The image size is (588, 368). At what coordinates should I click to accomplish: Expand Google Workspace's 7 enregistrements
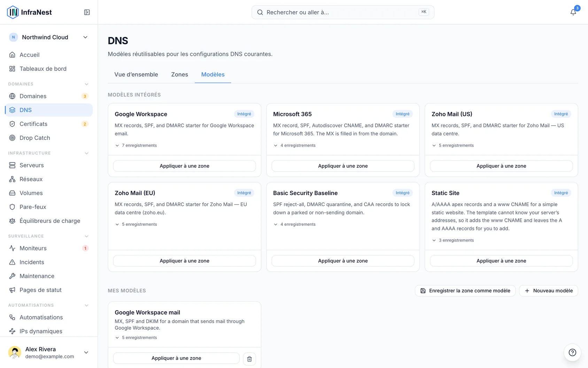tap(136, 145)
